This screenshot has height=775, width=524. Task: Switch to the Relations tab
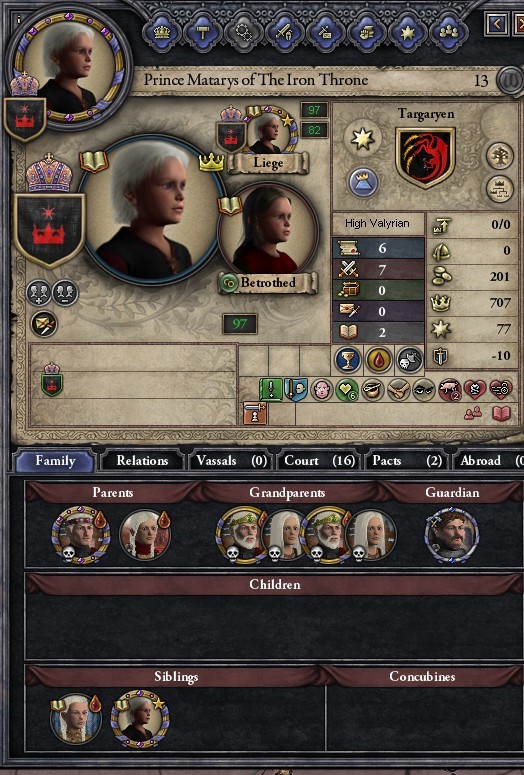142,461
